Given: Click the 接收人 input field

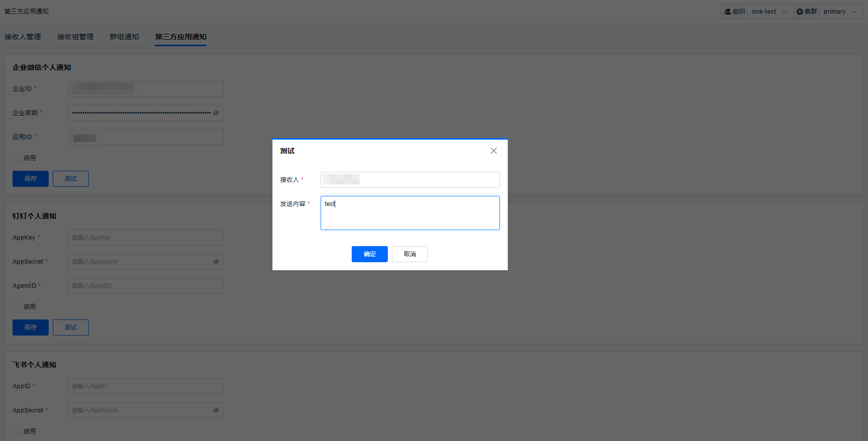Looking at the screenshot, I should pyautogui.click(x=409, y=180).
